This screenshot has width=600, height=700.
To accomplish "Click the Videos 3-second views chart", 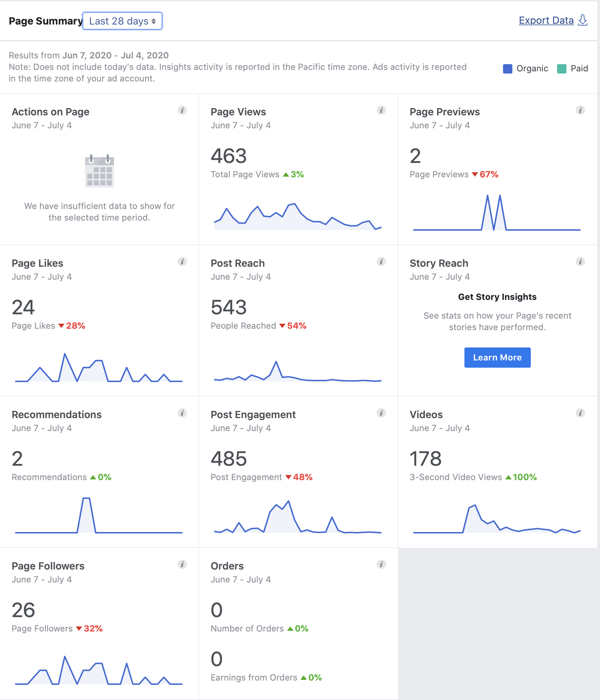I will (497, 519).
